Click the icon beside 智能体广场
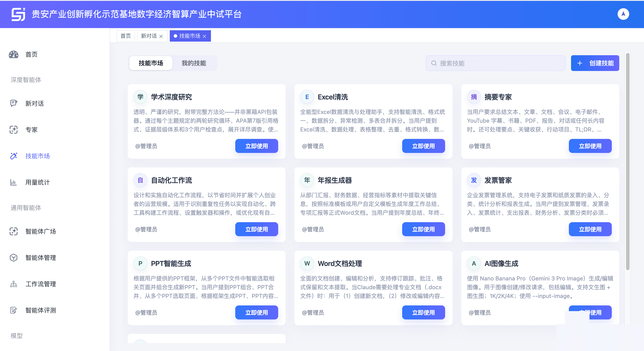644x351 pixels. [x=14, y=231]
